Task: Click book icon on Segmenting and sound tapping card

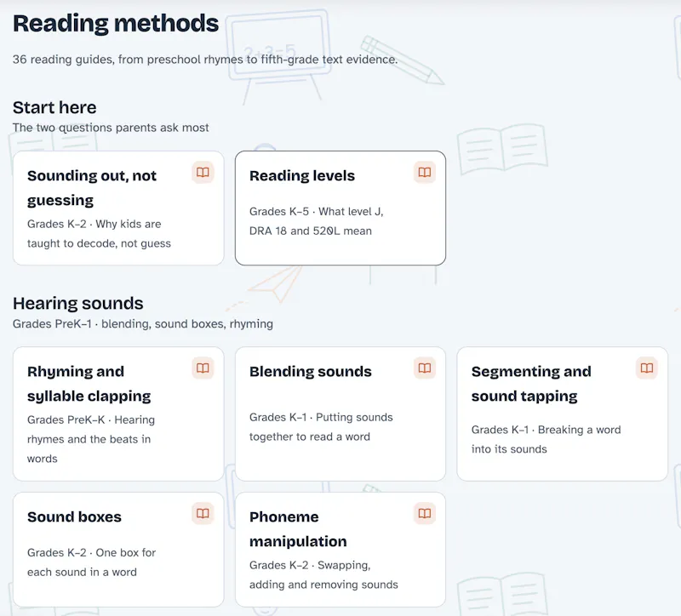Action: pos(647,368)
